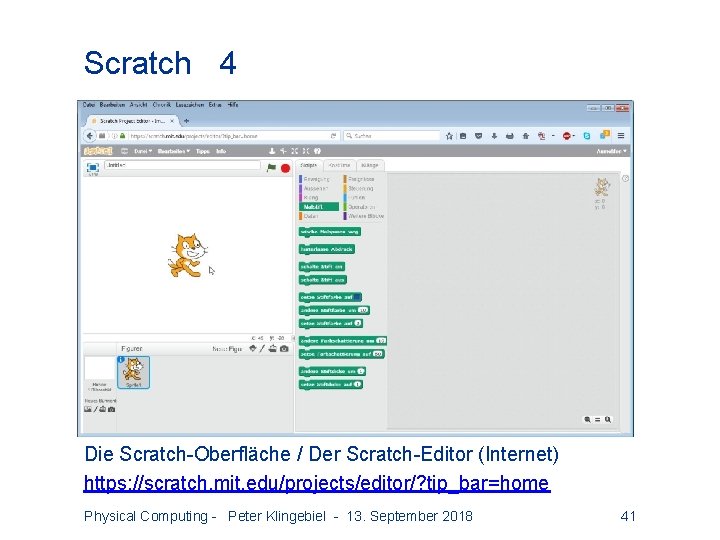Select the Sprite1 thumbnail in the Figuren panel
Image resolution: width=720 pixels, height=540 pixels.
coord(134,372)
